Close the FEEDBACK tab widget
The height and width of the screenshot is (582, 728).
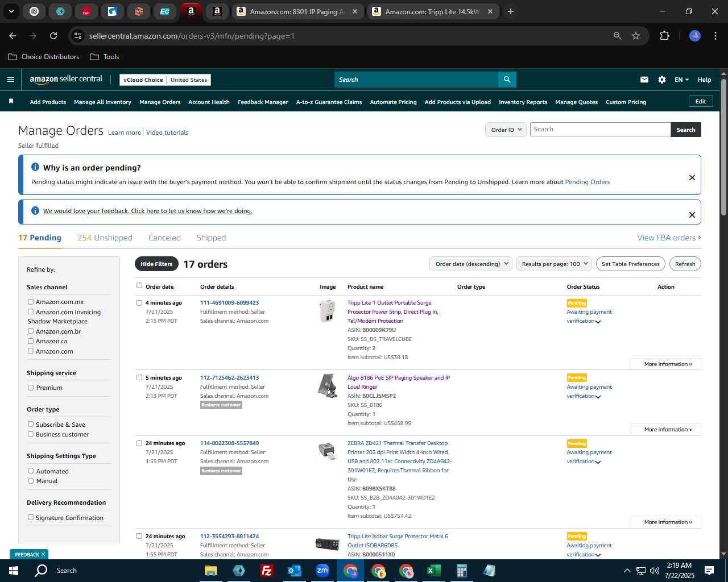click(43, 554)
